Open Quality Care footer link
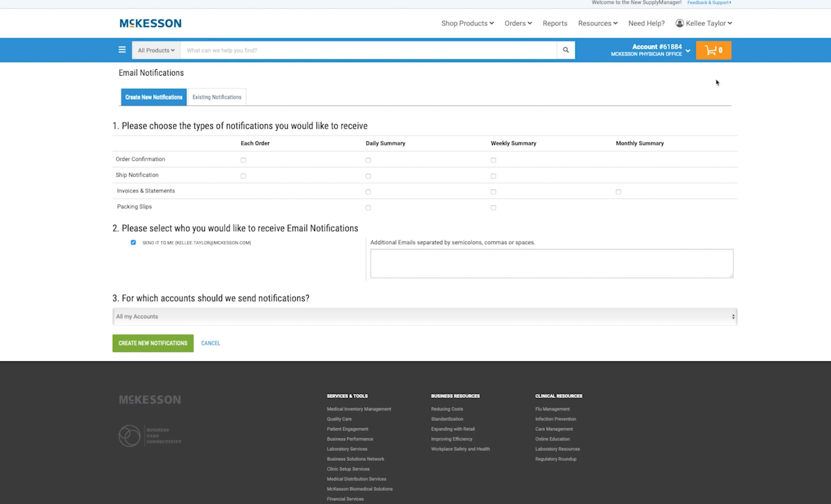 coord(339,419)
